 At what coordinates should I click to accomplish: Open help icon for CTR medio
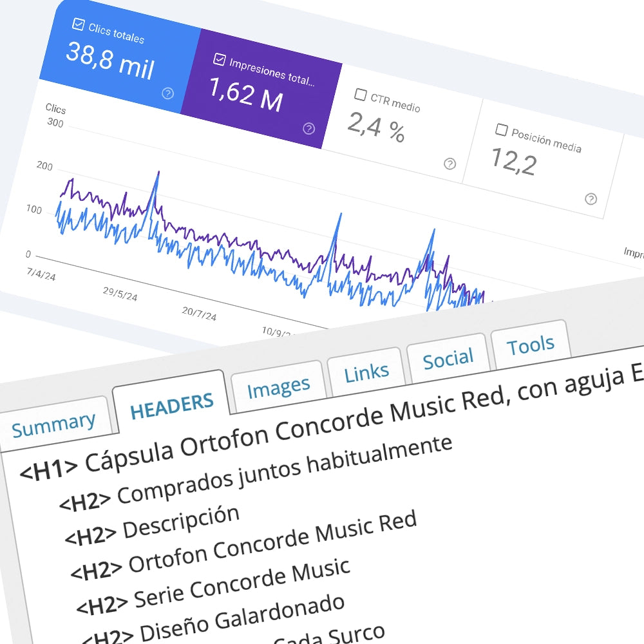pyautogui.click(x=450, y=164)
